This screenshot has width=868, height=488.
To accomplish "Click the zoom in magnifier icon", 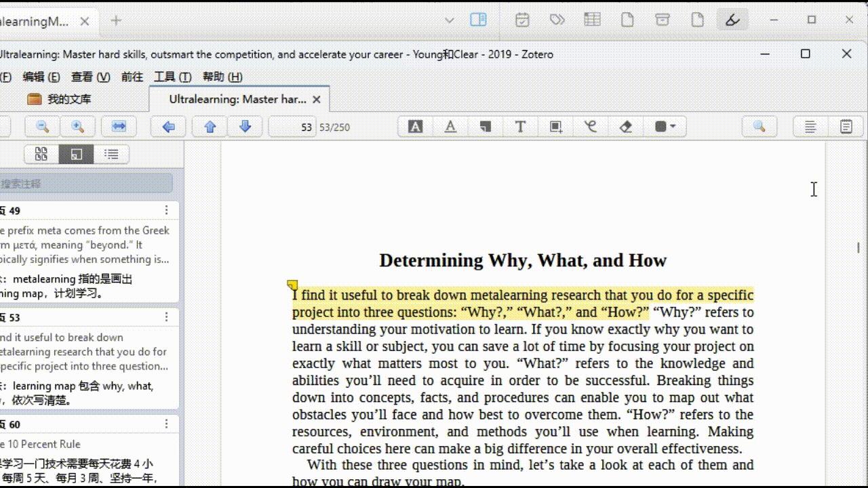I will pos(78,127).
